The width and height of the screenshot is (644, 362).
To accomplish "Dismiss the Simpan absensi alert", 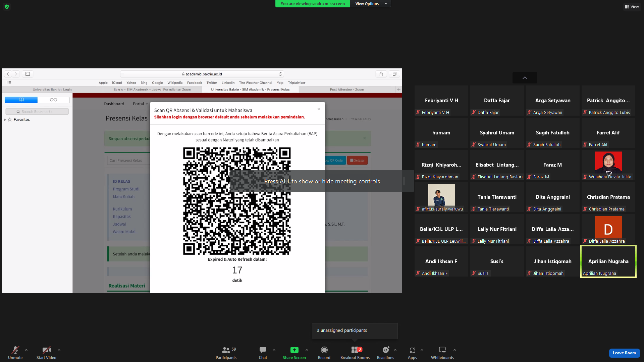I will click(x=365, y=138).
